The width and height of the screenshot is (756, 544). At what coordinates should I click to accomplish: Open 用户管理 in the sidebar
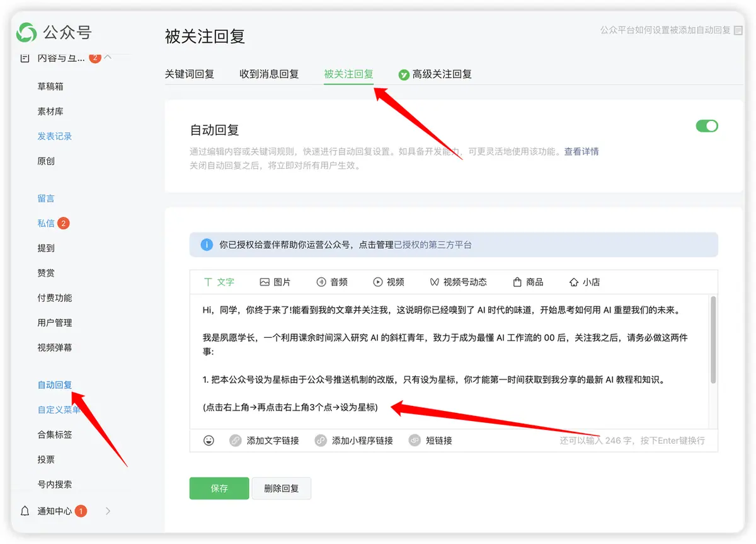pyautogui.click(x=55, y=323)
